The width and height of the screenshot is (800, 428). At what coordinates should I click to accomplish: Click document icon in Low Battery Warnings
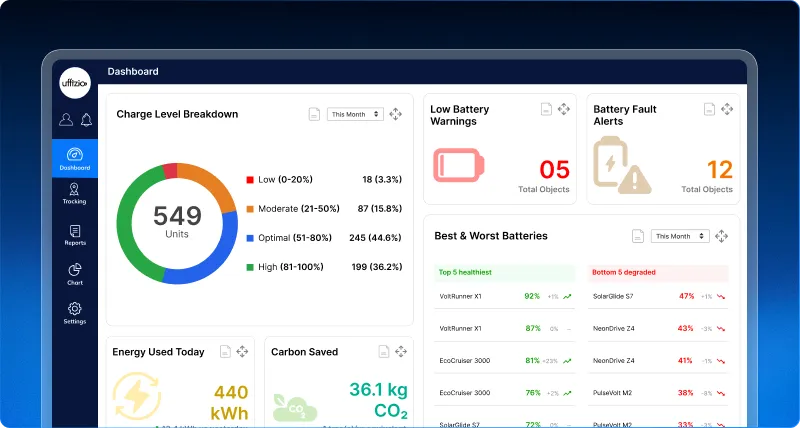546,109
